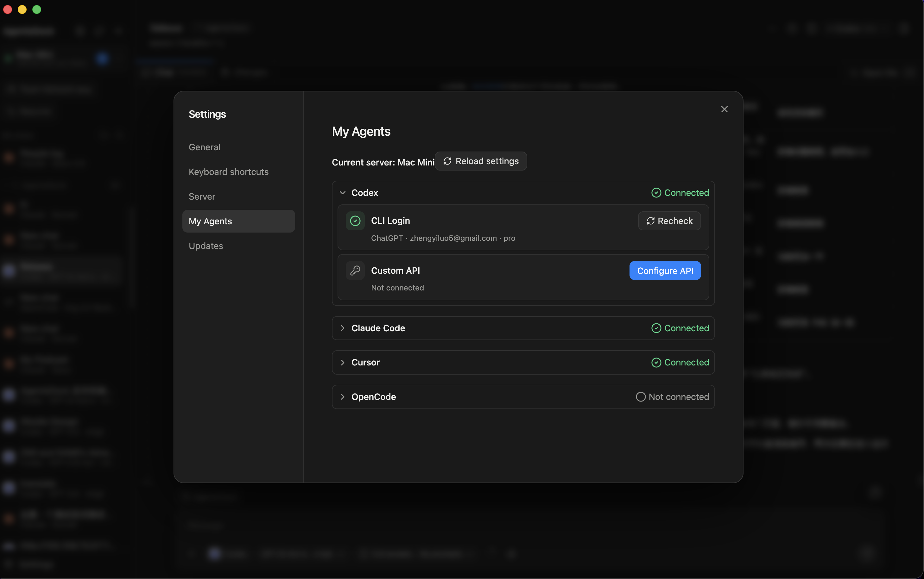Click the Reload settings button

[481, 161]
